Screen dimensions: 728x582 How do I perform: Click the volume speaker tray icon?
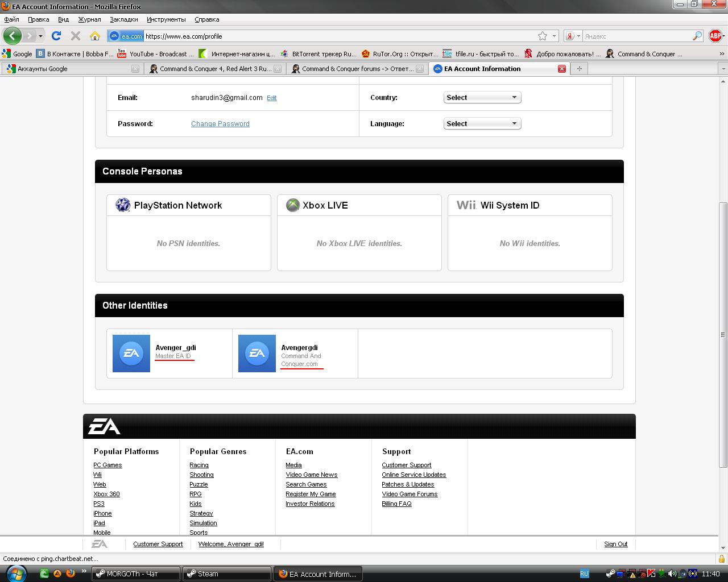tap(672, 573)
